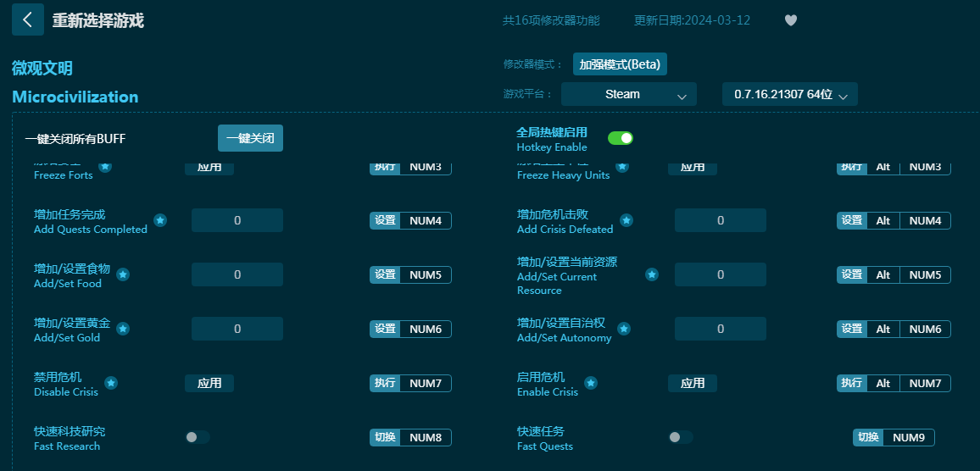Toggle the Fast Quests switch

point(681,437)
